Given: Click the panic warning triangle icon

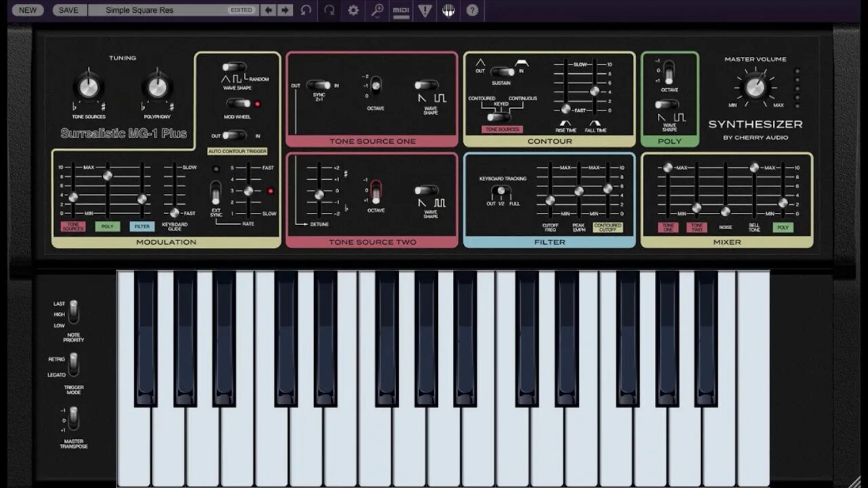Looking at the screenshot, I should click(425, 10).
